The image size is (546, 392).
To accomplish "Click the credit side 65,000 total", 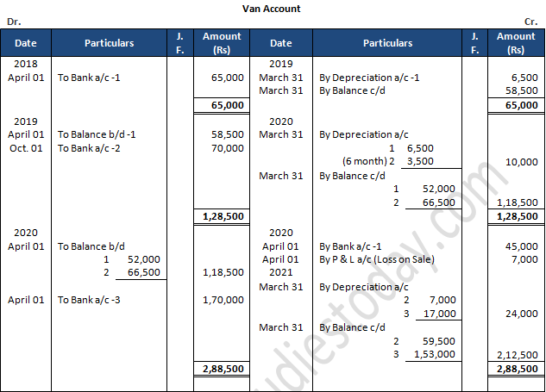I will click(522, 105).
